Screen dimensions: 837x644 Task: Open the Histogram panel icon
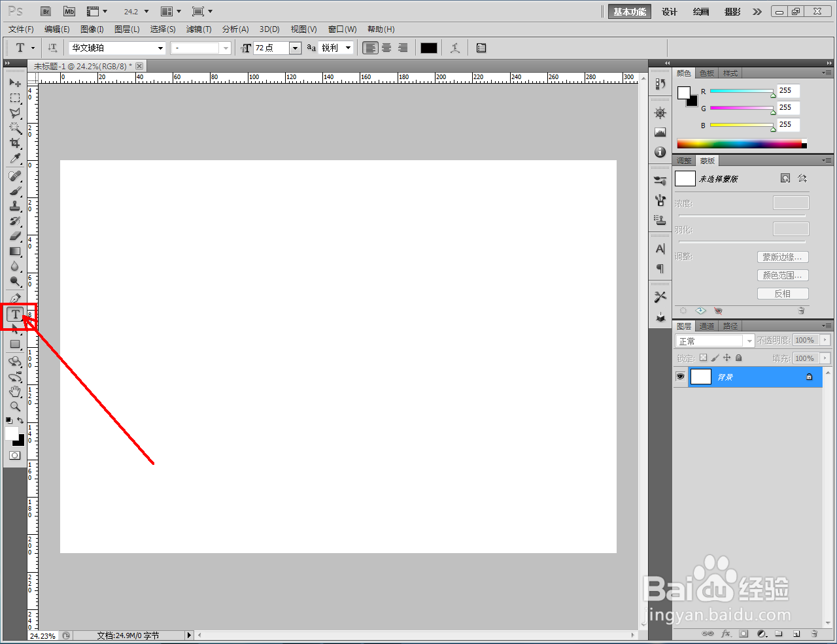pos(660,133)
